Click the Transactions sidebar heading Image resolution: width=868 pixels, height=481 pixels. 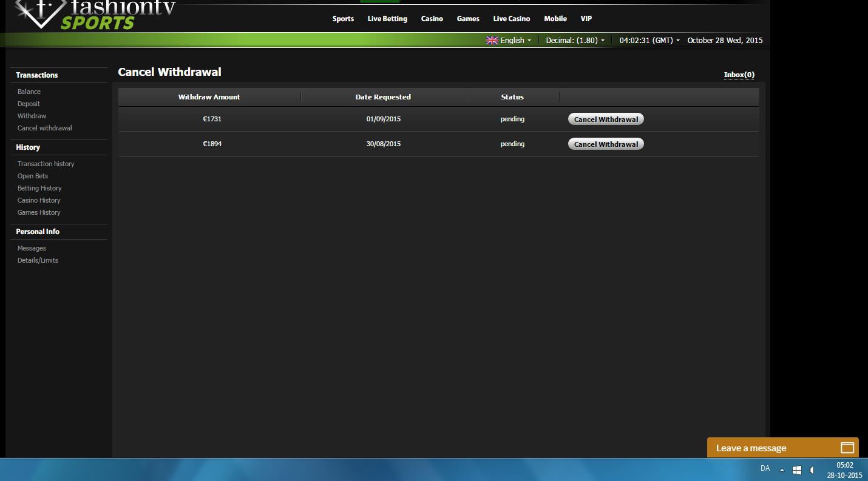pos(37,75)
